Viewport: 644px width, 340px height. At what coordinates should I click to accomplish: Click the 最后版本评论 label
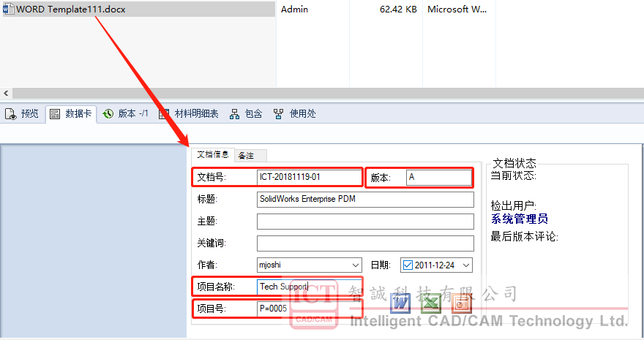pos(524,237)
